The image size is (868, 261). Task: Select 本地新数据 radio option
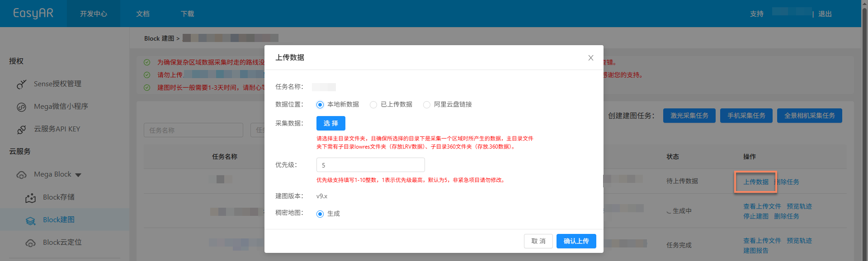320,105
